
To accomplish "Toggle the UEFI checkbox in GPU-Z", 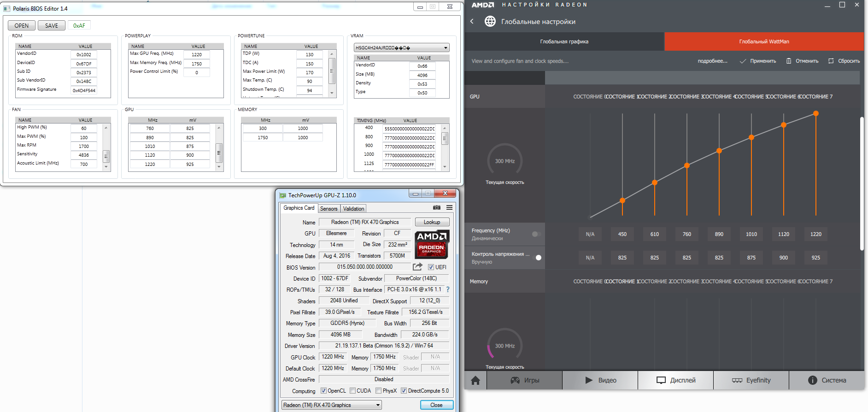I will [x=431, y=267].
